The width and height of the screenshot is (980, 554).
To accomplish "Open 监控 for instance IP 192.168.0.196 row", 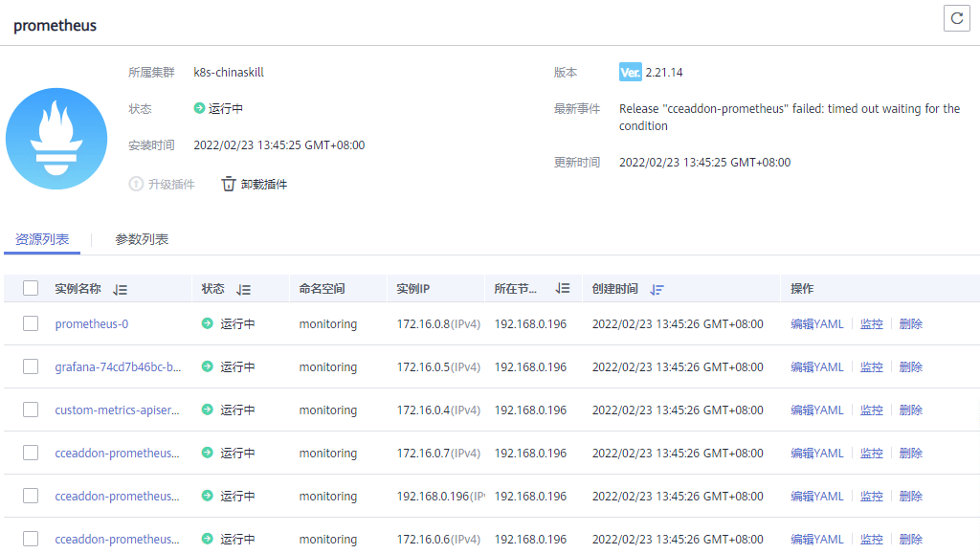I will coord(871,497).
